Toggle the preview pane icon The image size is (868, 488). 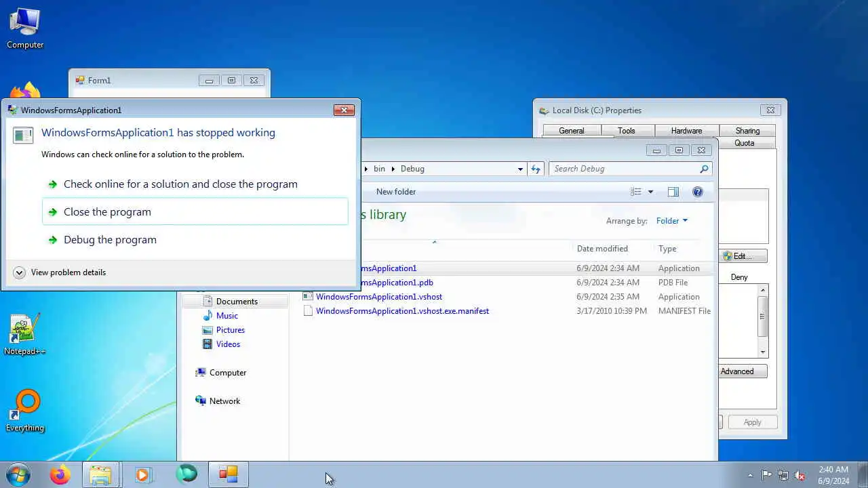click(673, 192)
